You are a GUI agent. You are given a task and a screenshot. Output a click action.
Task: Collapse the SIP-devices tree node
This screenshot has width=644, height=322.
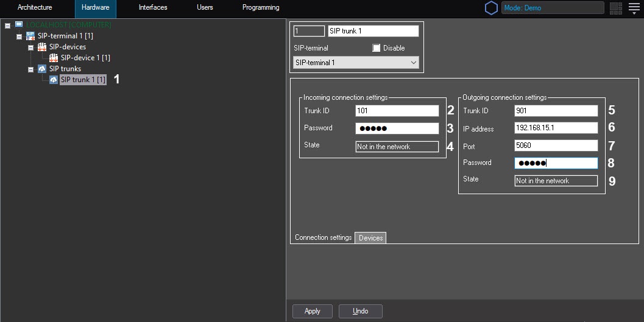30,47
